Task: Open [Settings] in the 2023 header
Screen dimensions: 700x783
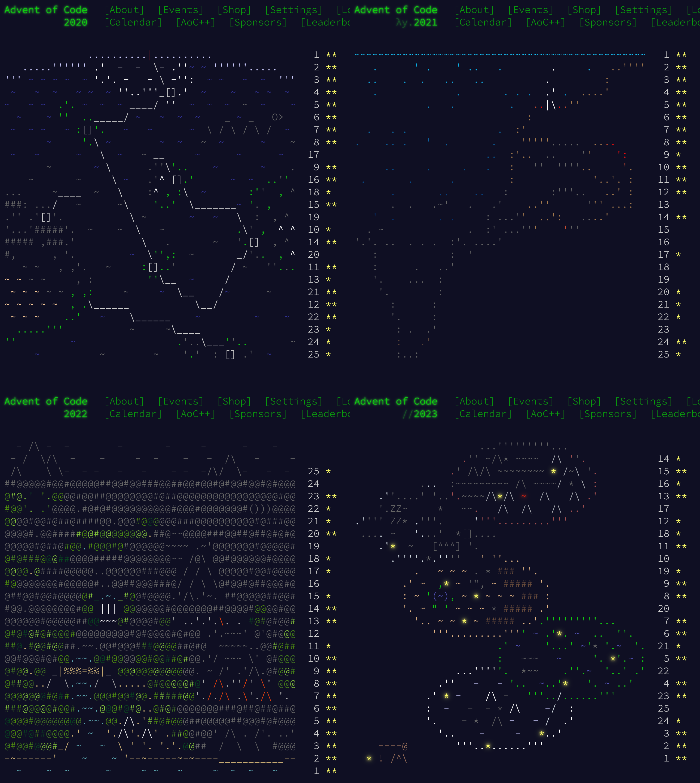Action: (643, 401)
